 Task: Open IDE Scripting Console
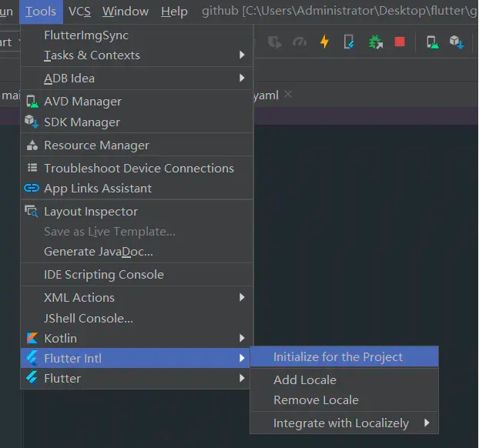pos(136,275)
